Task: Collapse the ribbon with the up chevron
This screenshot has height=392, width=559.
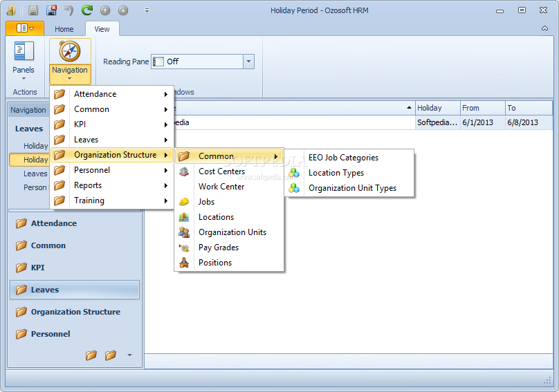Action: [x=544, y=28]
